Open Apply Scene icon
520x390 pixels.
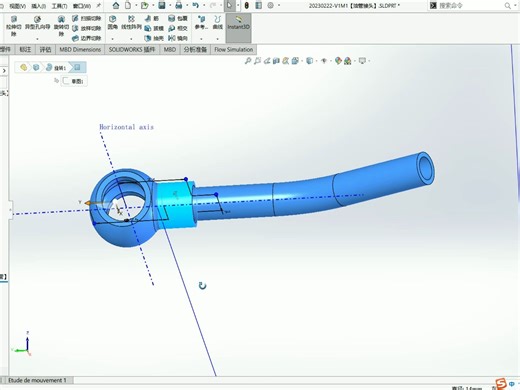point(348,61)
